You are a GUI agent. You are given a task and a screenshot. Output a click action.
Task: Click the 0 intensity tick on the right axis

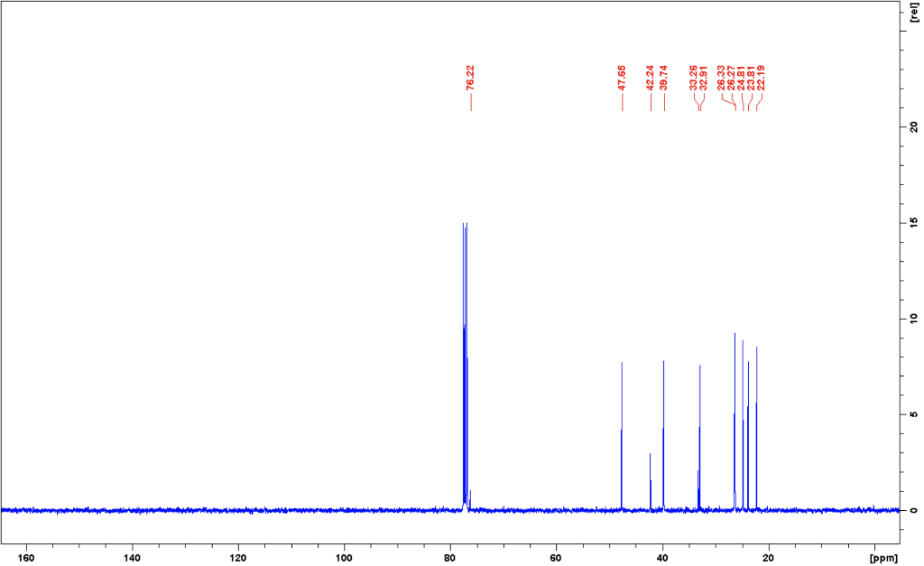coord(914,510)
